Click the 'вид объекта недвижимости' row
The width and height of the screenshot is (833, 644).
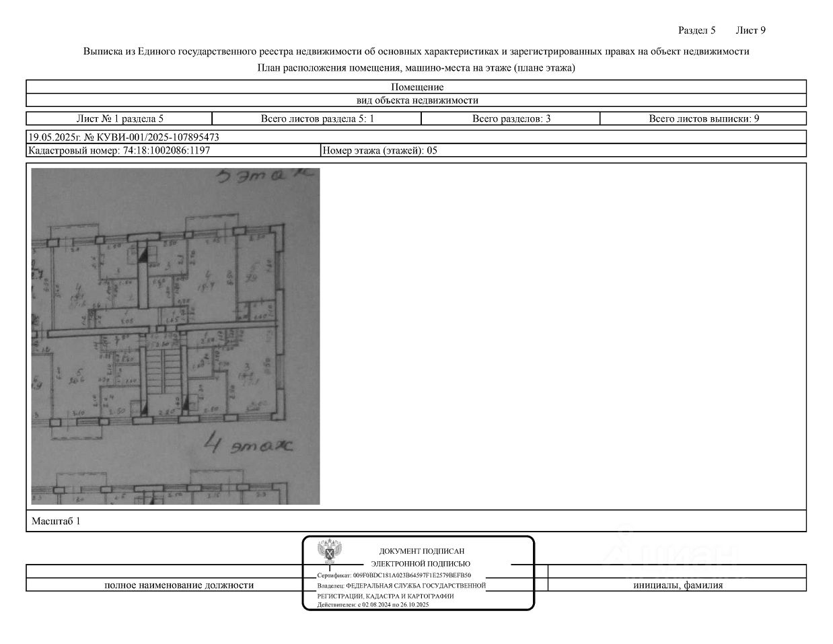point(416,100)
